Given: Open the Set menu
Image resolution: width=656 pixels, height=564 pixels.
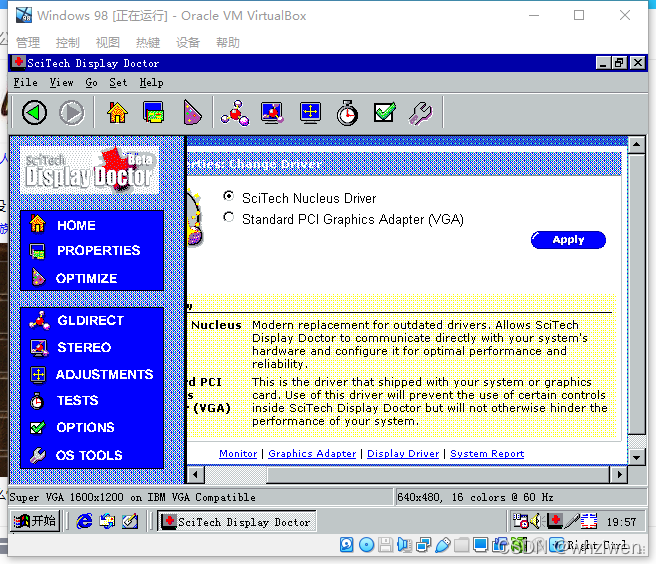Looking at the screenshot, I should [118, 82].
